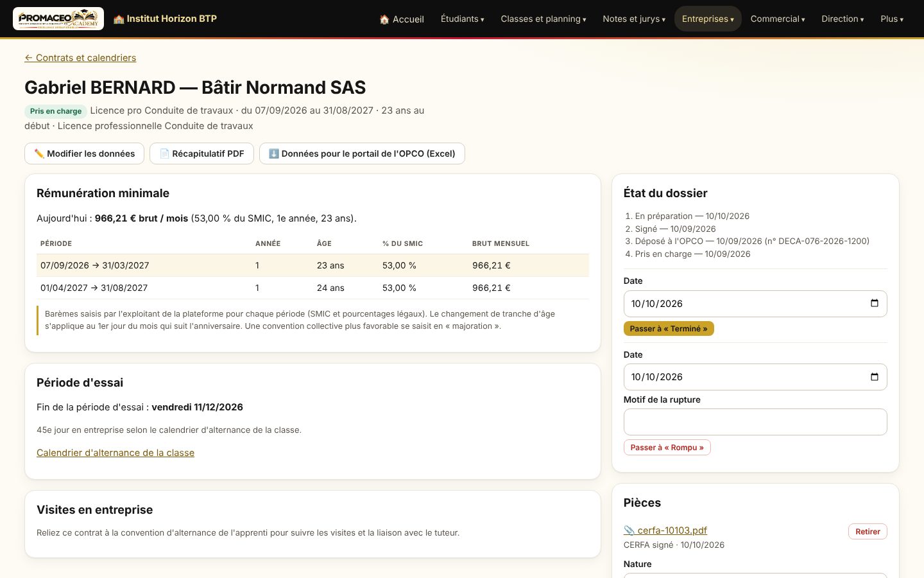This screenshot has width=924, height=578.
Task: Focus the Motif de la rupture field
Action: click(755, 422)
